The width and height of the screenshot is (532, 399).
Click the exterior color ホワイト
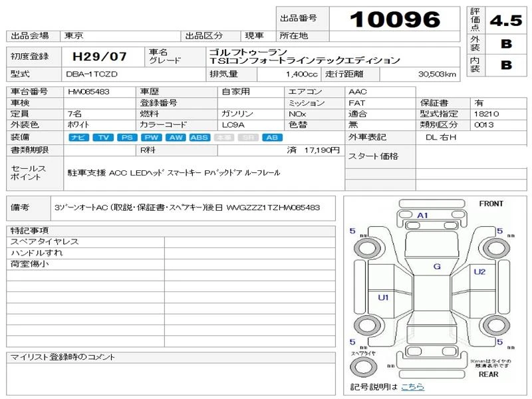[78, 125]
